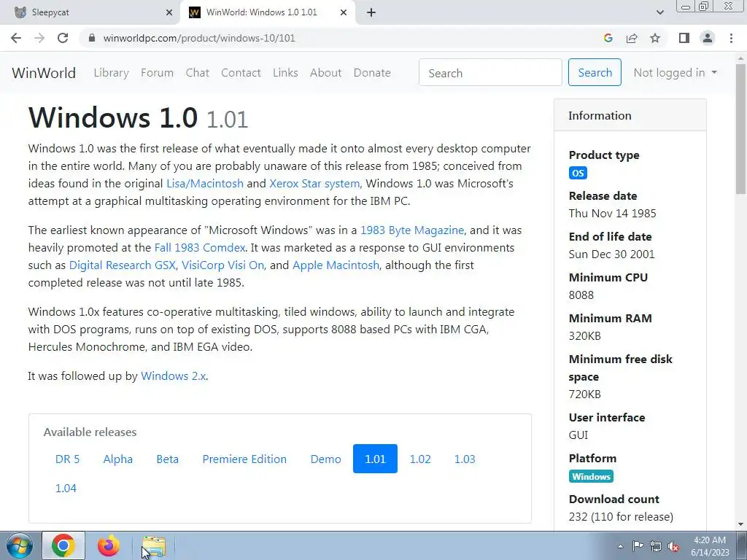Open the 1983 Byte Magazine link
The image size is (747, 560).
[412, 230]
